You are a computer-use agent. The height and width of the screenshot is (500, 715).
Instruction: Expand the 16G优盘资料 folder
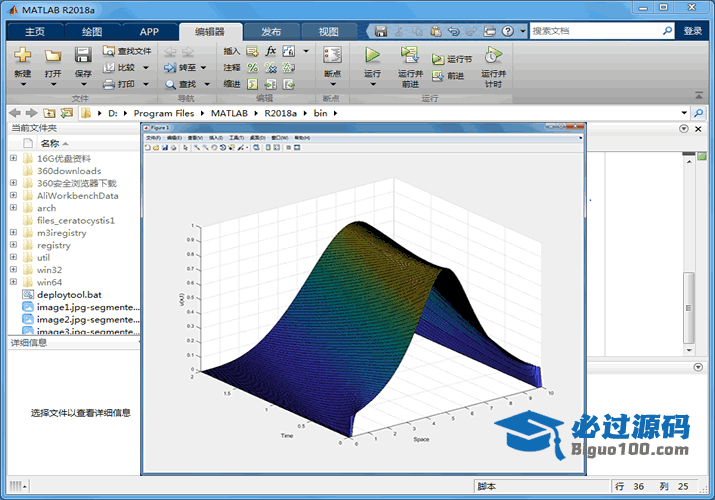[x=13, y=158]
